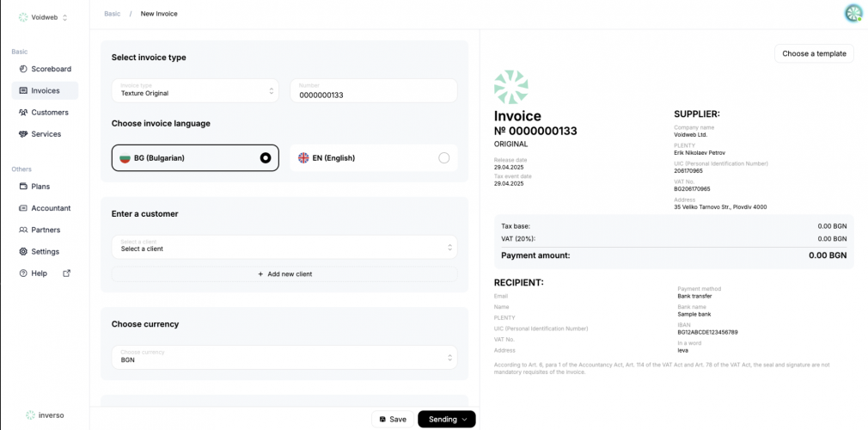The height and width of the screenshot is (430, 868).
Task: Click the Bulgarian flag icon
Action: pyautogui.click(x=125, y=158)
